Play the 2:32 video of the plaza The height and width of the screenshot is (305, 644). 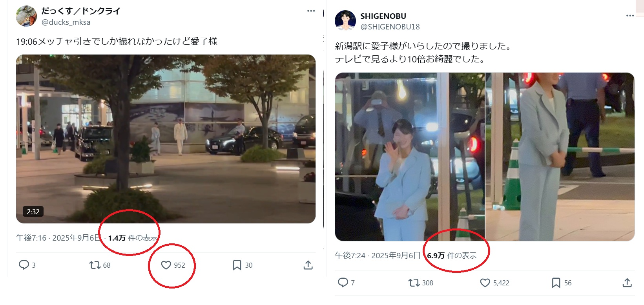[x=166, y=139]
